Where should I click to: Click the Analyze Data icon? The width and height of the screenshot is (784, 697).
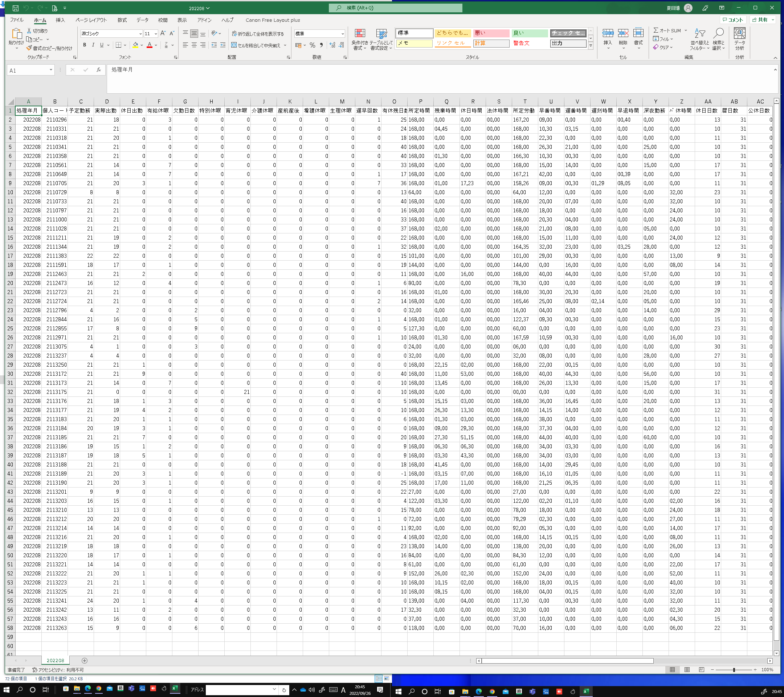click(739, 34)
